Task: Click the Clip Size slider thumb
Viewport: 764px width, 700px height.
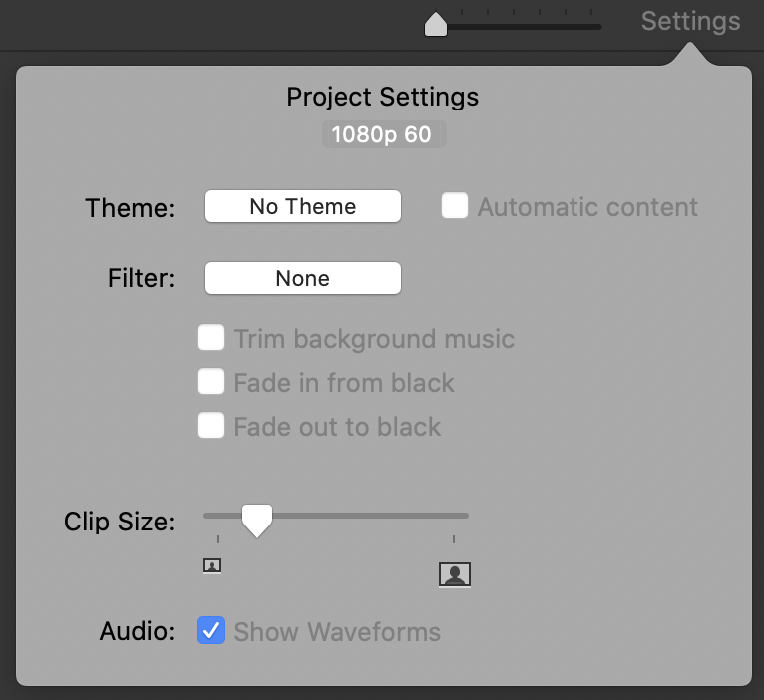Action: (x=257, y=520)
